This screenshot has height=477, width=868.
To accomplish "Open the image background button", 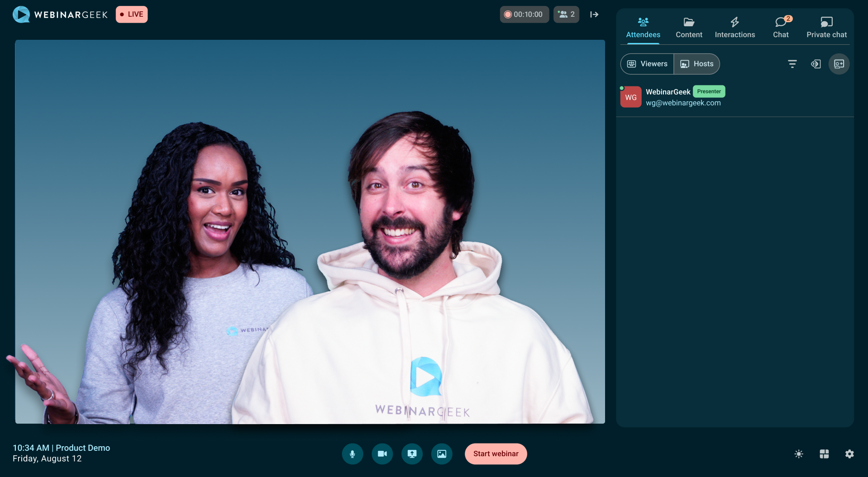I will coord(442,454).
